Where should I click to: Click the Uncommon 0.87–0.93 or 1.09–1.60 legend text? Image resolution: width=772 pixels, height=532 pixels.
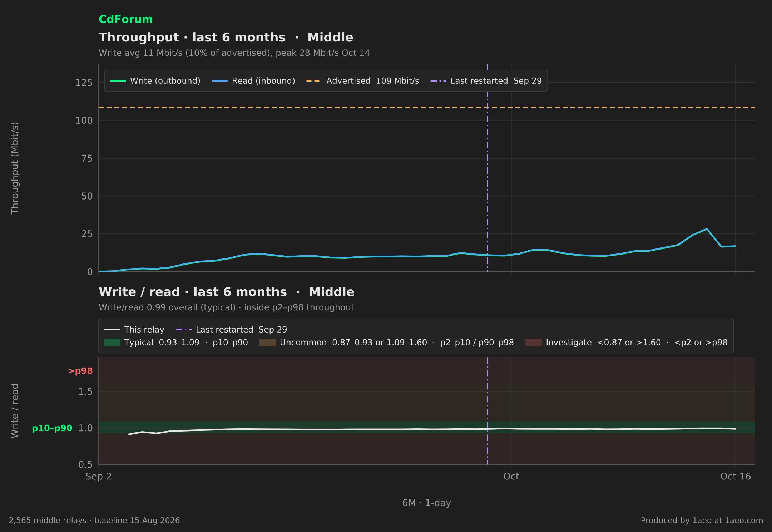(397, 343)
